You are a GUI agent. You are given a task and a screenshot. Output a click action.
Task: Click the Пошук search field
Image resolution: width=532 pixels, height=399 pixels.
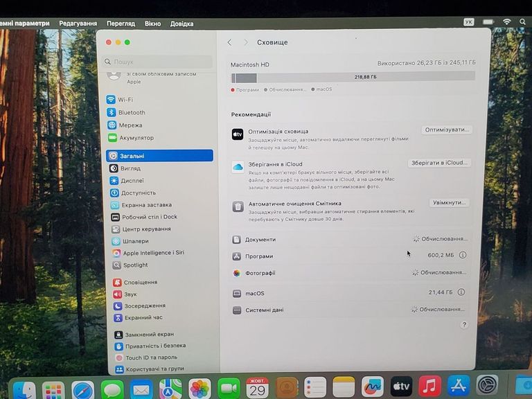(157, 62)
